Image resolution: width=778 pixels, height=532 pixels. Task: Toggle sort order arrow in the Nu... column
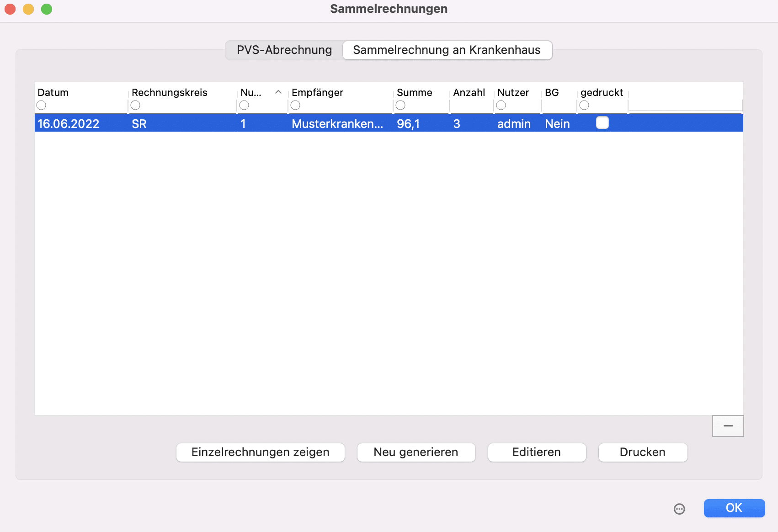click(278, 92)
